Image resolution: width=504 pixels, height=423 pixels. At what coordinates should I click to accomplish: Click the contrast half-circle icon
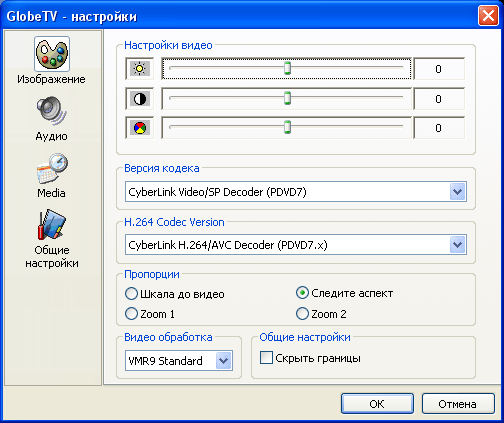pyautogui.click(x=139, y=99)
